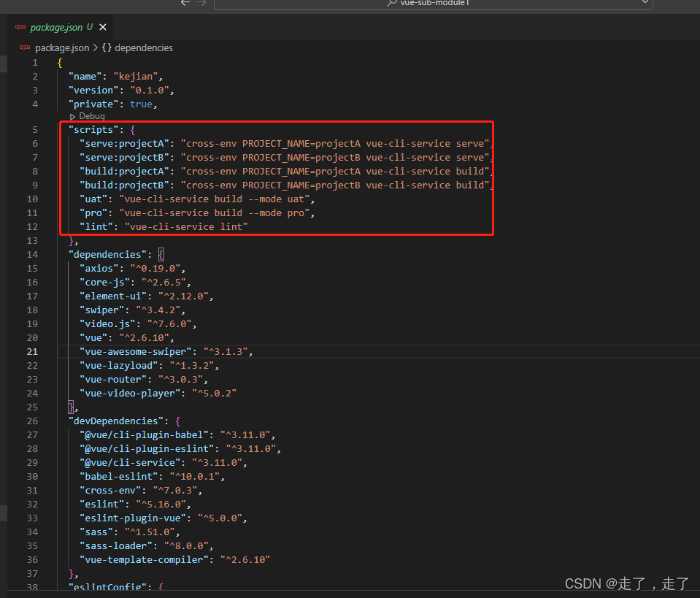The width and height of the screenshot is (700, 598).
Task: Close the package.json editor tab
Action: click(101, 26)
